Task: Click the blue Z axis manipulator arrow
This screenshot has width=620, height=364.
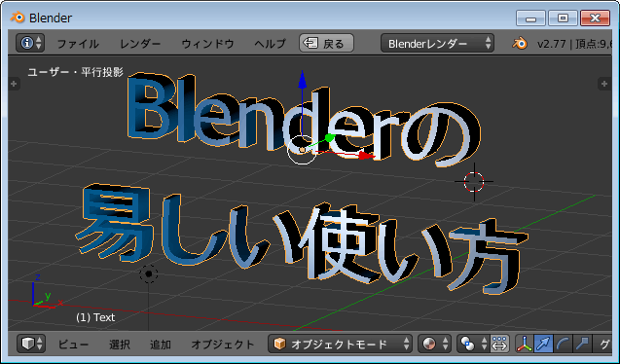Action: (x=302, y=79)
